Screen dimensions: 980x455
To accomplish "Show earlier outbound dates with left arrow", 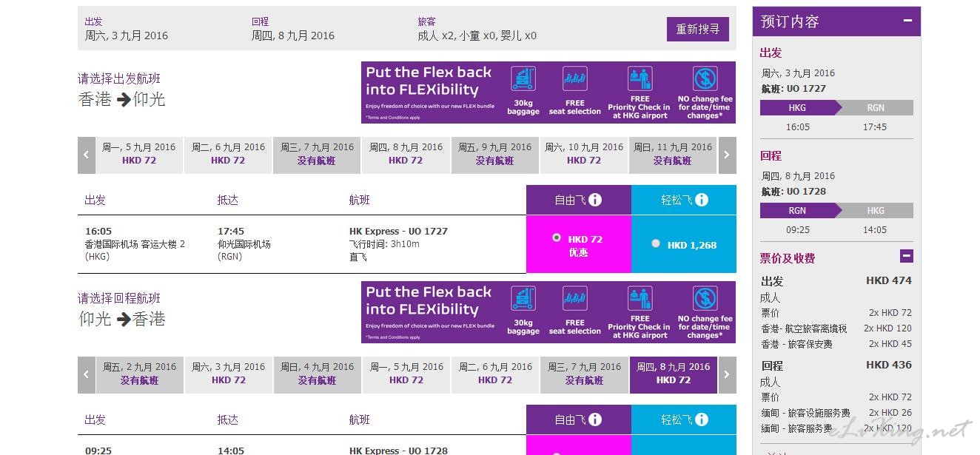I will pos(87,155).
